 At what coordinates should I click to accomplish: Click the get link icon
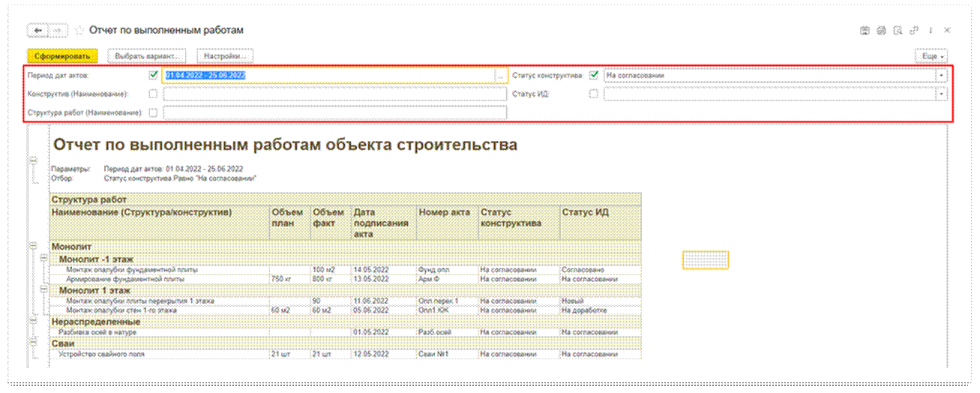[x=914, y=31]
